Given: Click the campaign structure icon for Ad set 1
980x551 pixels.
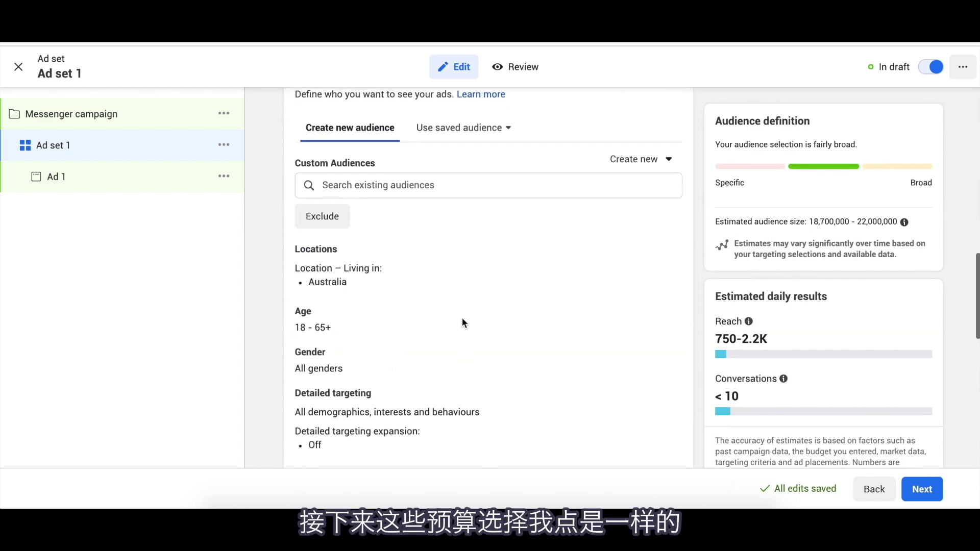Looking at the screenshot, I should pos(25,145).
